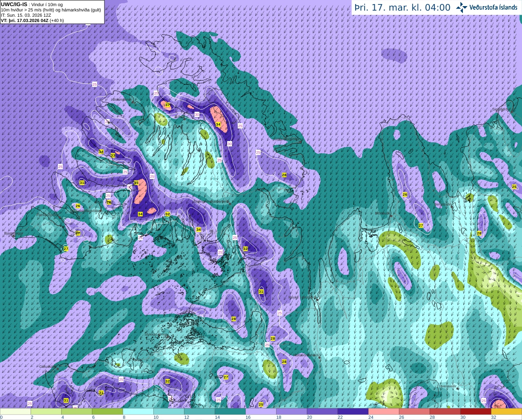
Task: Click the Holtavörðuheiði station label
Action: tap(306, 355)
